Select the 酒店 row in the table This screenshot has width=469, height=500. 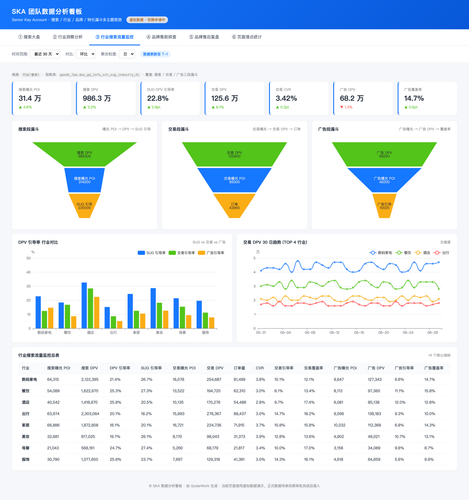click(234, 402)
